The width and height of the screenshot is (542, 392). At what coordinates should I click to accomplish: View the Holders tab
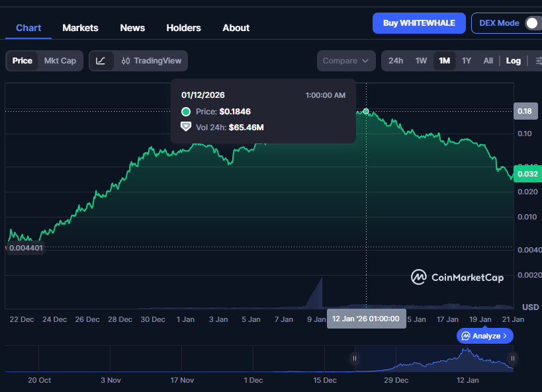point(183,28)
